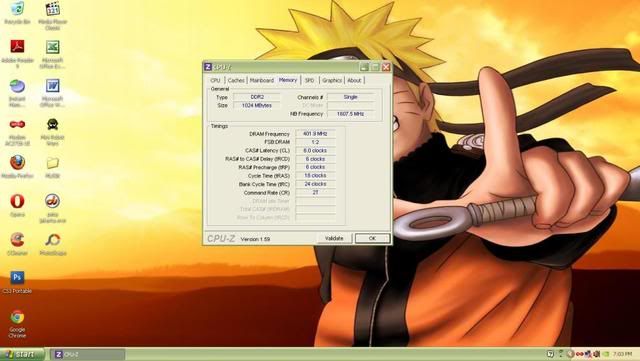640x361 pixels.
Task: Click the leftmost system tray icon
Action: pos(550,354)
